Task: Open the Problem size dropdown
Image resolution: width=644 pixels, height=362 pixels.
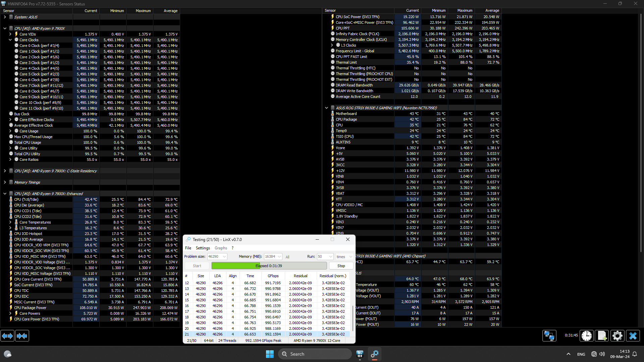Action: coord(224,256)
